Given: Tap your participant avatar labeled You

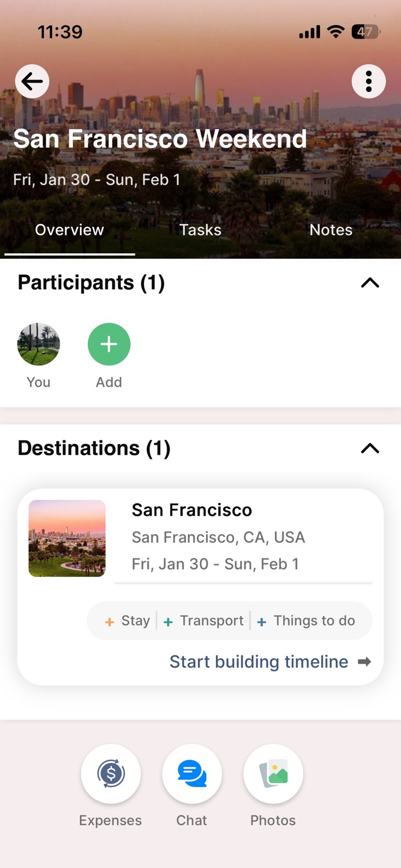Looking at the screenshot, I should point(39,344).
